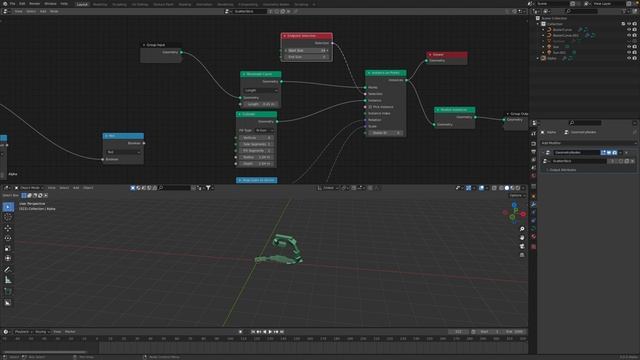Switch perspective/orthographic grid icon in viewport

(x=522, y=255)
